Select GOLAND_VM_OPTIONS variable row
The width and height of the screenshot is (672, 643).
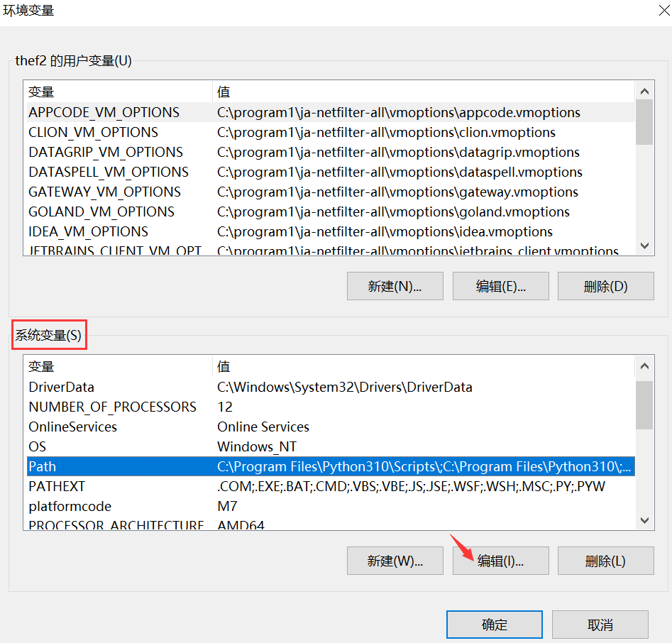pyautogui.click(x=331, y=211)
